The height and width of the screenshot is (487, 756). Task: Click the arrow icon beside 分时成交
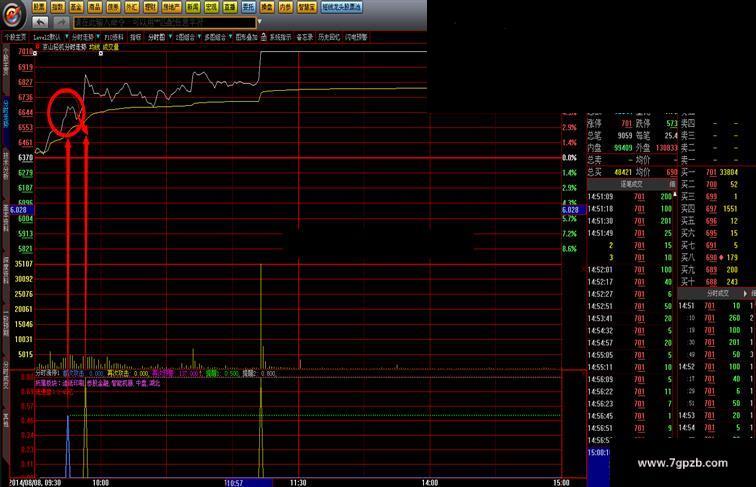(x=745, y=293)
